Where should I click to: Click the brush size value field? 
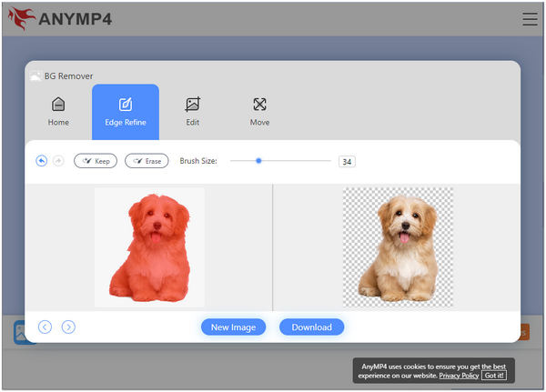point(347,162)
